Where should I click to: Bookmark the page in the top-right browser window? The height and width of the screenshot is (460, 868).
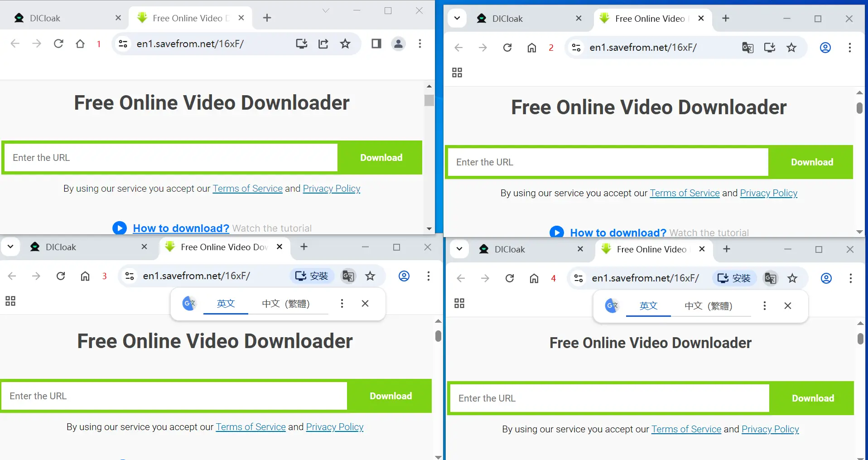click(791, 48)
